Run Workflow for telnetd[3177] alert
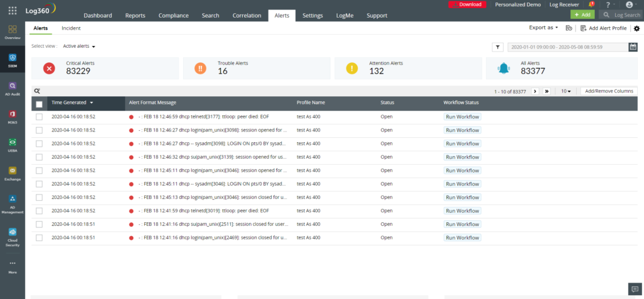The height and width of the screenshot is (299, 644). pos(462,117)
